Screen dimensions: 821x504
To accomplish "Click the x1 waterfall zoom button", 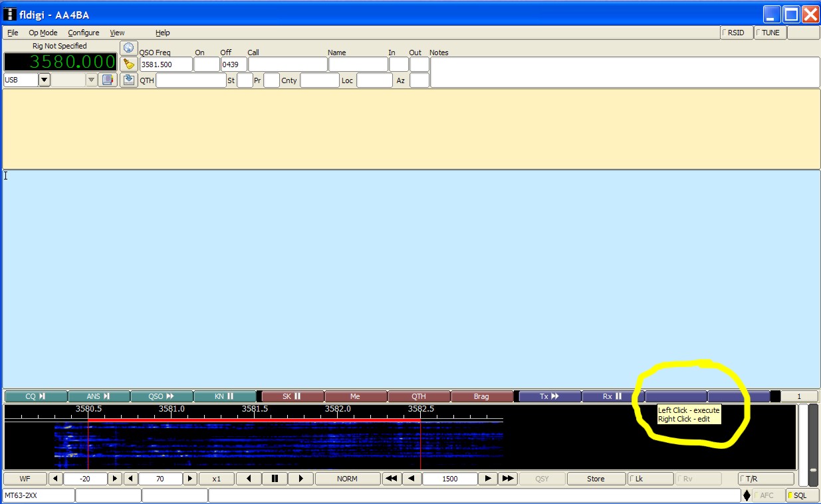I will (217, 479).
